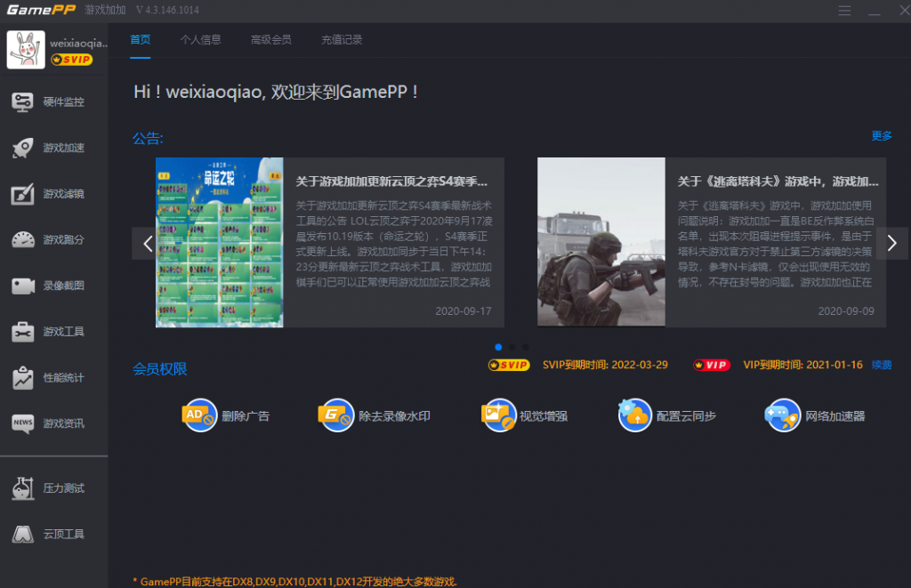This screenshot has width=911, height=588.
Task: Click the DX8,DX9 support notice text
Action: click(295, 581)
